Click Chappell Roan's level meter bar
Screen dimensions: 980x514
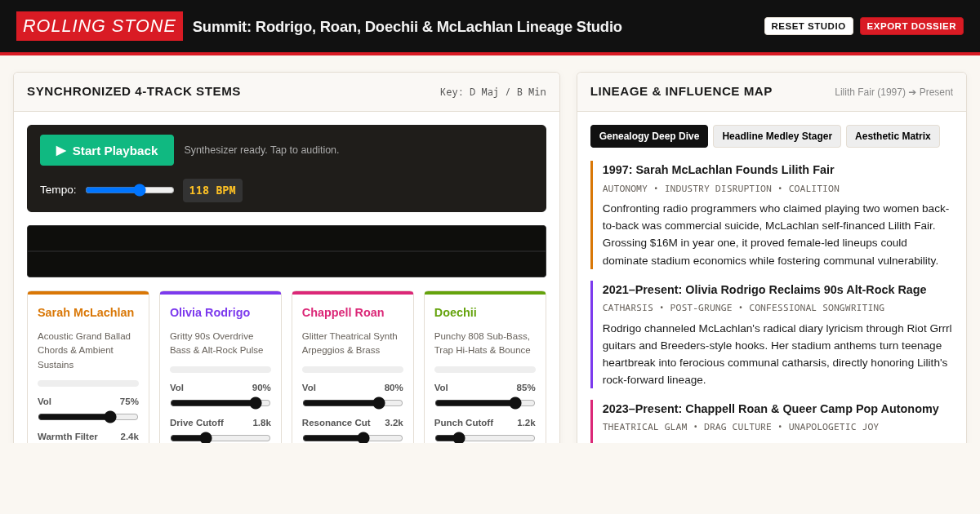pyautogui.click(x=353, y=370)
